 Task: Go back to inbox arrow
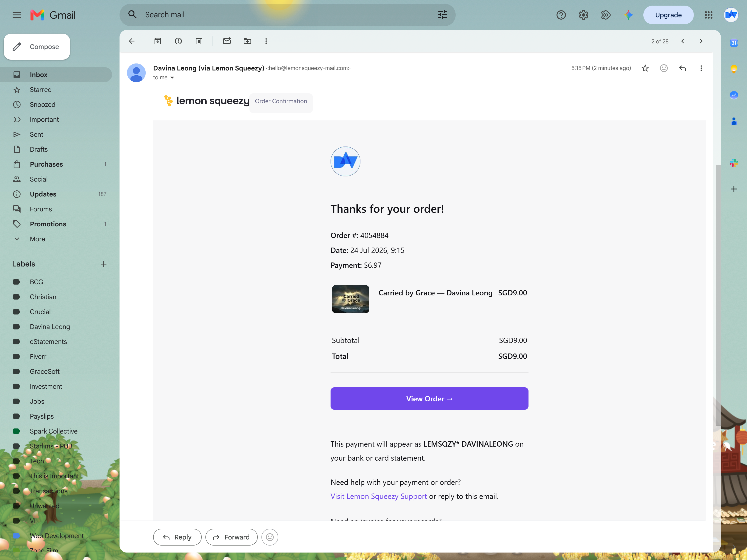(x=132, y=41)
